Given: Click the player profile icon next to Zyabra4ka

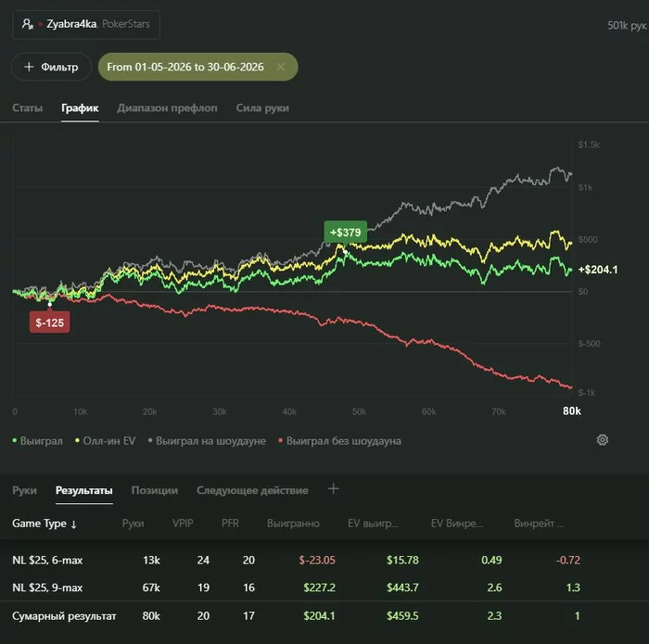Looking at the screenshot, I should [28, 24].
